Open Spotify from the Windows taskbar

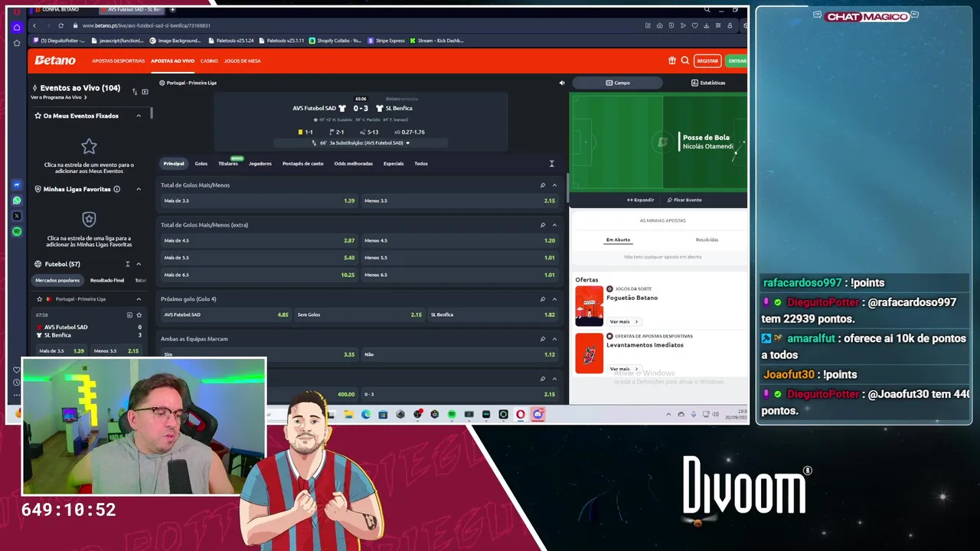click(452, 414)
